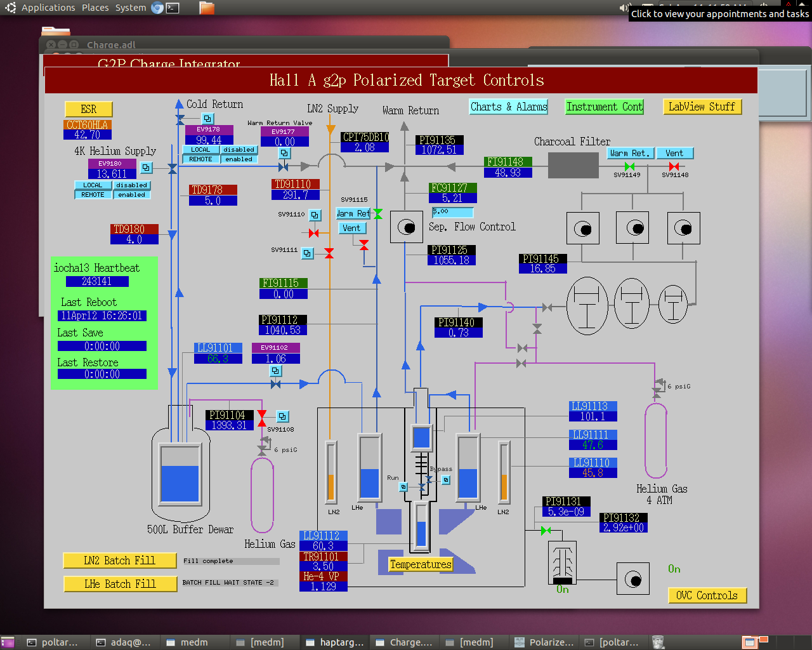Select disabled for EV9178
This screenshot has width=812, height=650.
239,150
